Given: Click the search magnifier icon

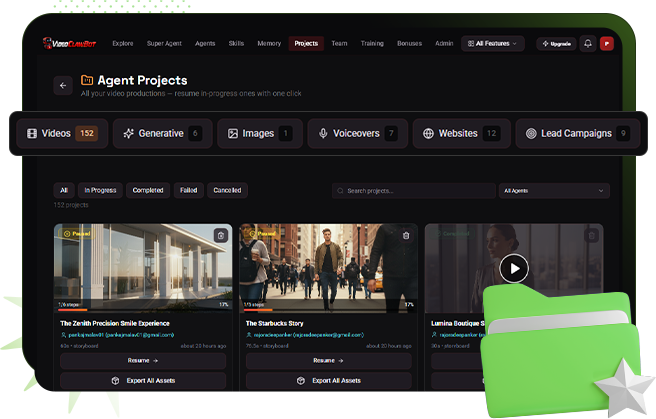Looking at the screenshot, I should point(340,191).
